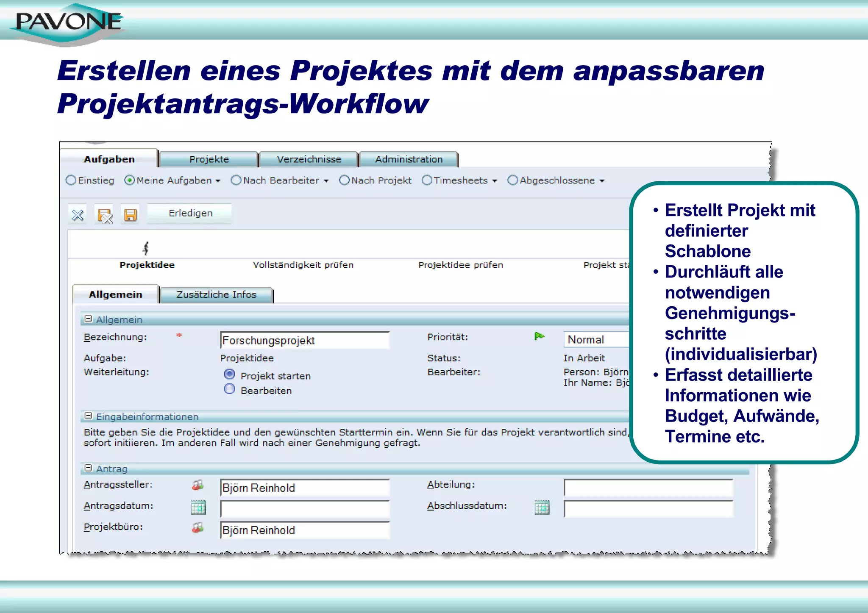
Task: Open the Allgemein sub-tab
Action: coord(116,294)
